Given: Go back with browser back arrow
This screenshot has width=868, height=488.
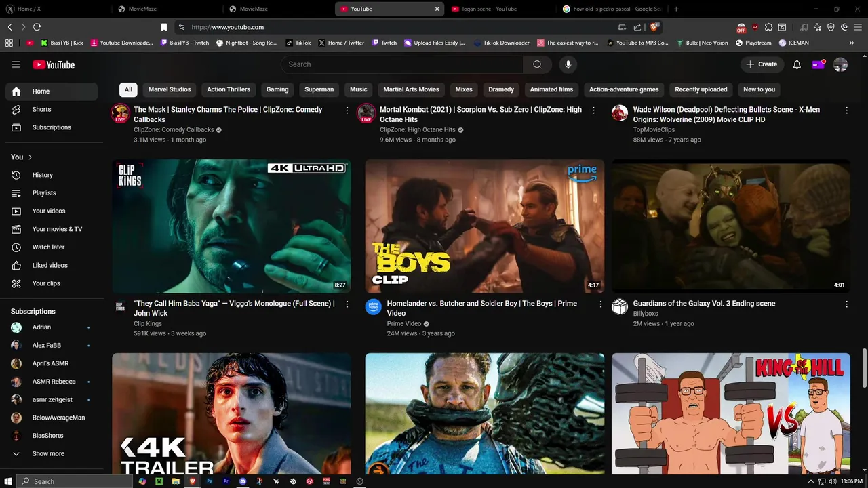Looking at the screenshot, I should tap(9, 27).
